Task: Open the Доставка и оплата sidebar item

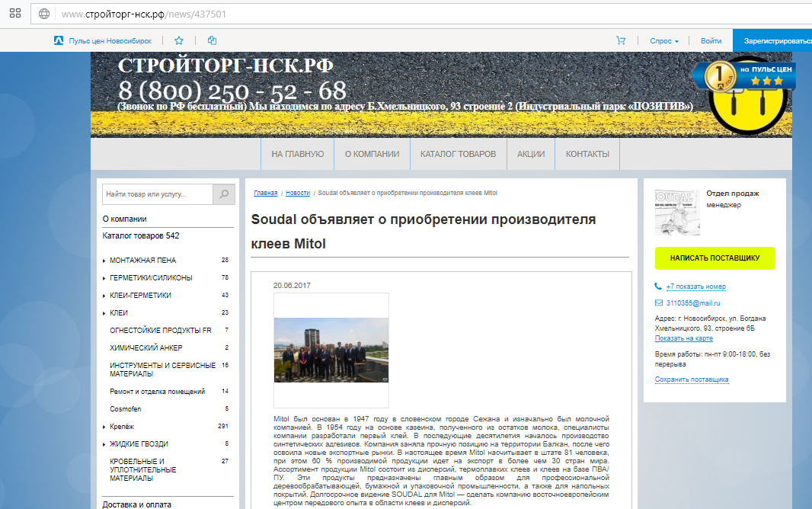Action: [136, 504]
